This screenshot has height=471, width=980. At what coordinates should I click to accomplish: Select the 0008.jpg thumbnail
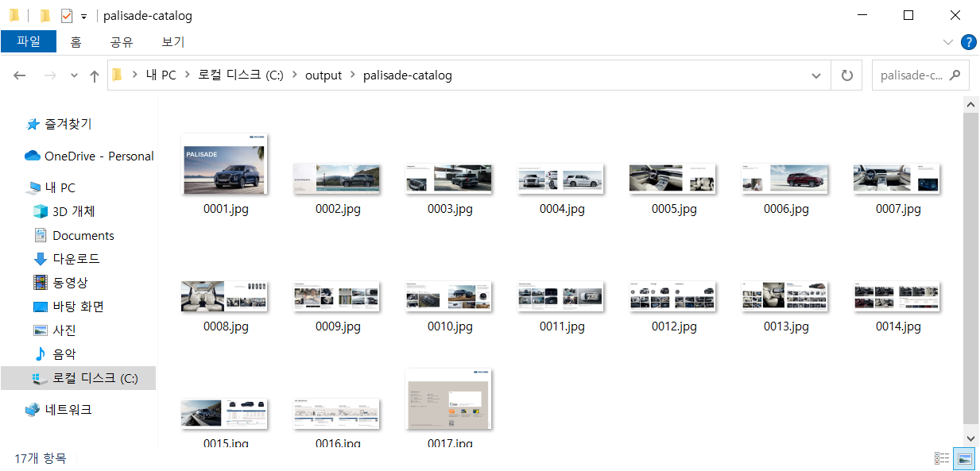click(x=224, y=296)
